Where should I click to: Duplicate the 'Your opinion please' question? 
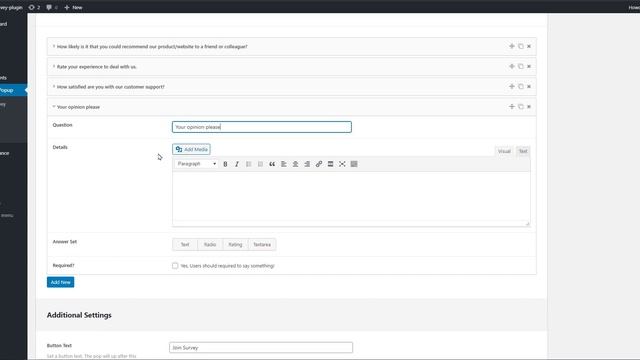pyautogui.click(x=520, y=107)
